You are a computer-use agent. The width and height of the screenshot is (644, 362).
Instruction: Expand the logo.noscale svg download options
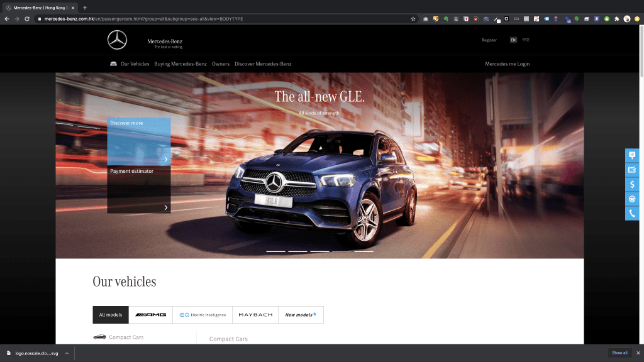tap(67, 353)
